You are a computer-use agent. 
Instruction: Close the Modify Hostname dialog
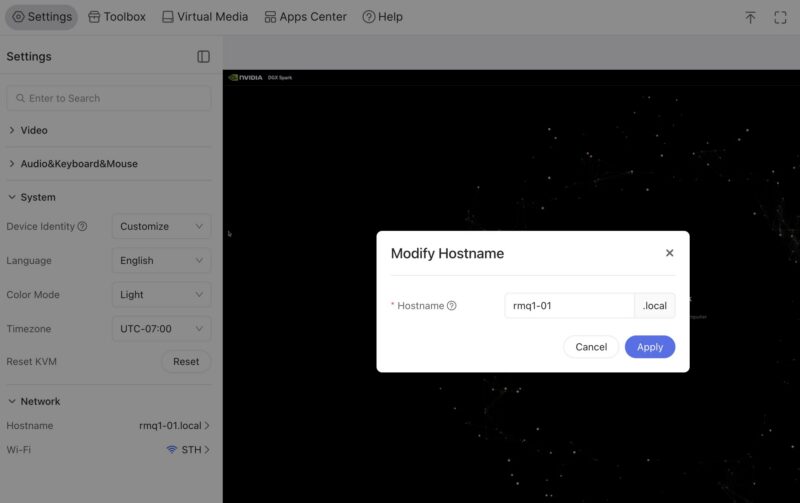[x=669, y=253]
